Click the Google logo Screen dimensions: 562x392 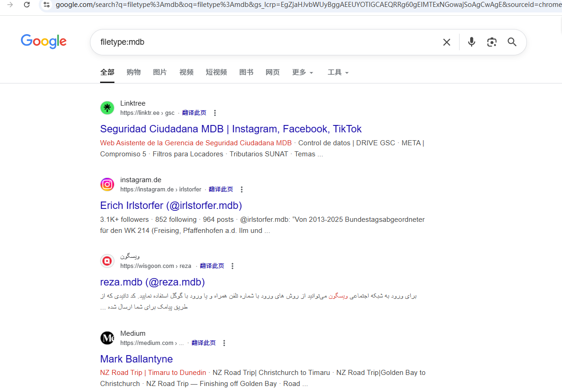click(44, 42)
